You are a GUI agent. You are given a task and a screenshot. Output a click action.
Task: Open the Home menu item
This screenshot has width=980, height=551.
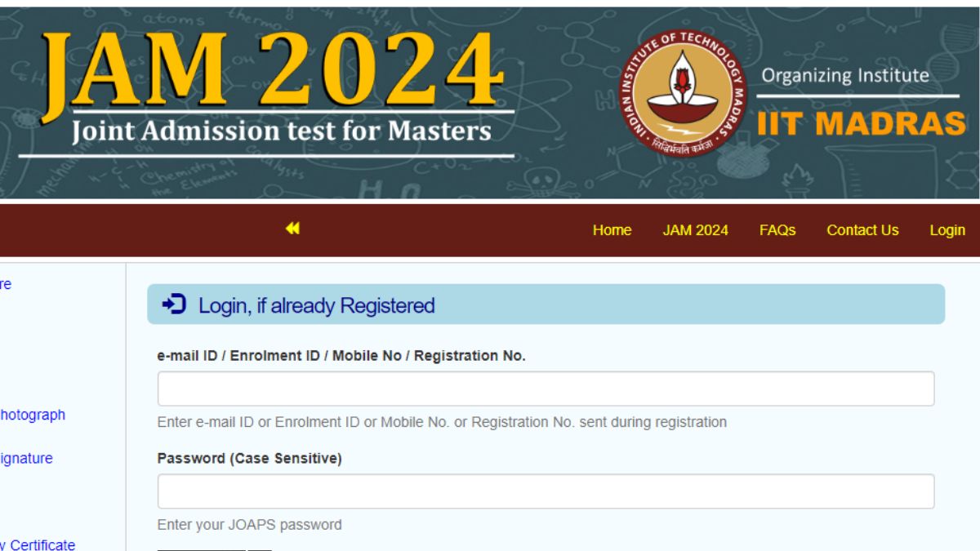(612, 230)
